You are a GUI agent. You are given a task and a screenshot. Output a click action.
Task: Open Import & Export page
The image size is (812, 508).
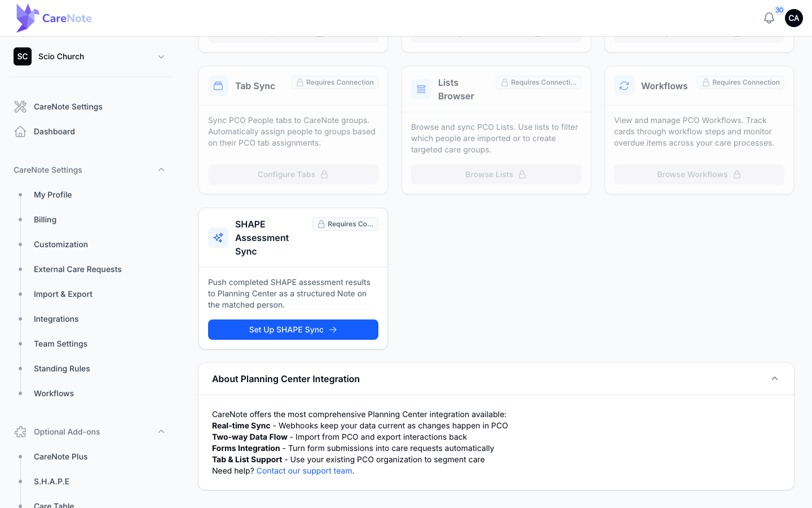click(x=63, y=294)
